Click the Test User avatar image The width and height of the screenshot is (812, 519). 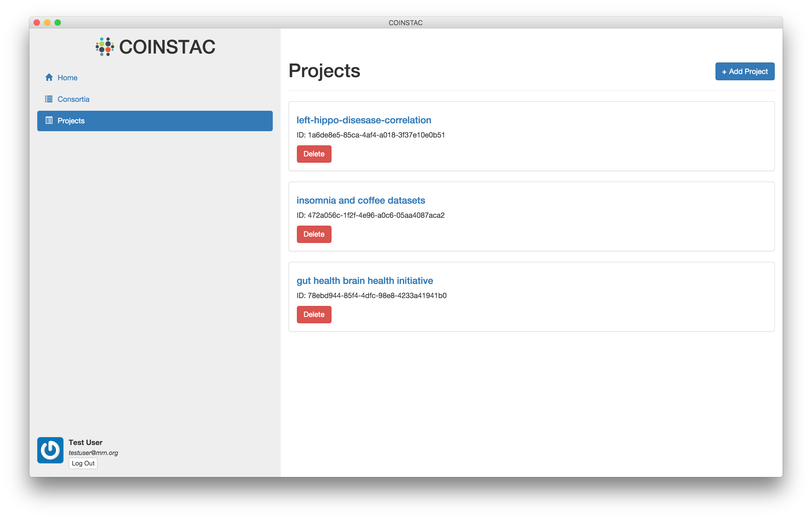click(x=50, y=450)
